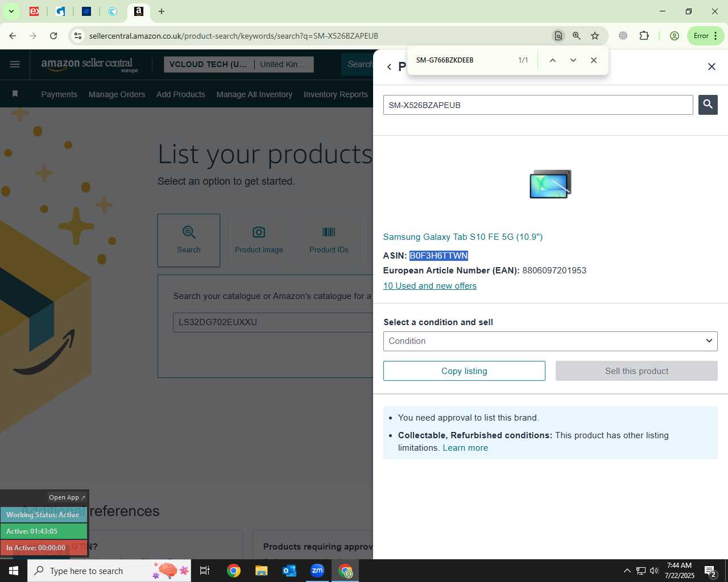Image resolution: width=728 pixels, height=582 pixels.
Task: Click the SM-X526BZAPEUB search field in panel
Action: pyautogui.click(x=538, y=105)
